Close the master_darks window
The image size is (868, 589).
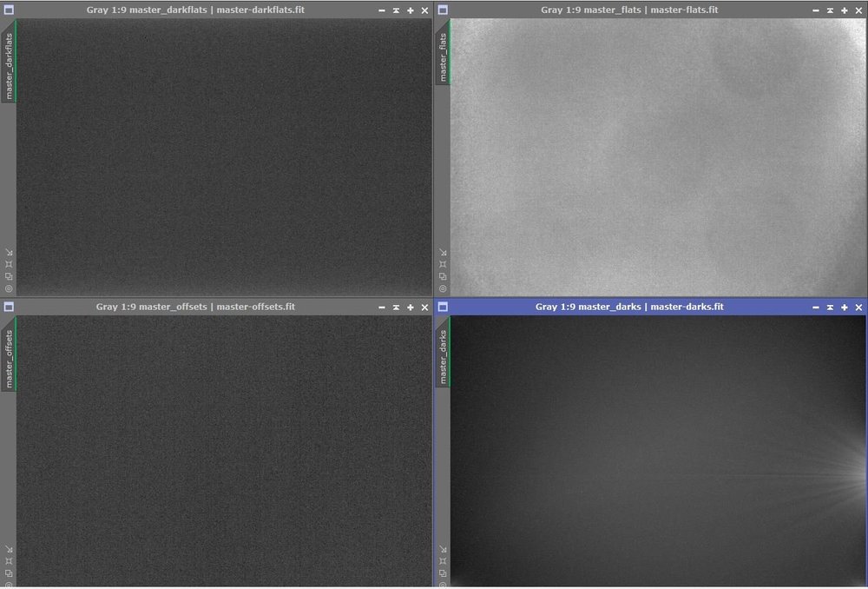[859, 308]
